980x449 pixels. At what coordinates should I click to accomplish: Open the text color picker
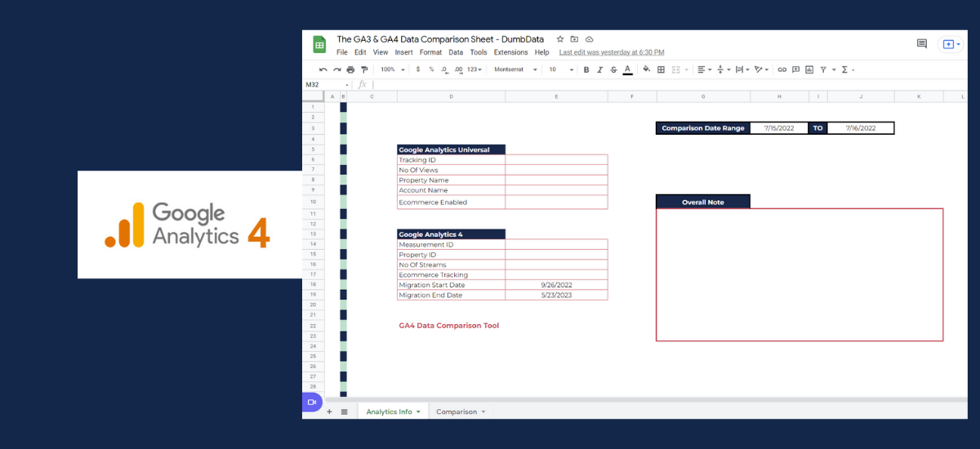[x=627, y=69]
